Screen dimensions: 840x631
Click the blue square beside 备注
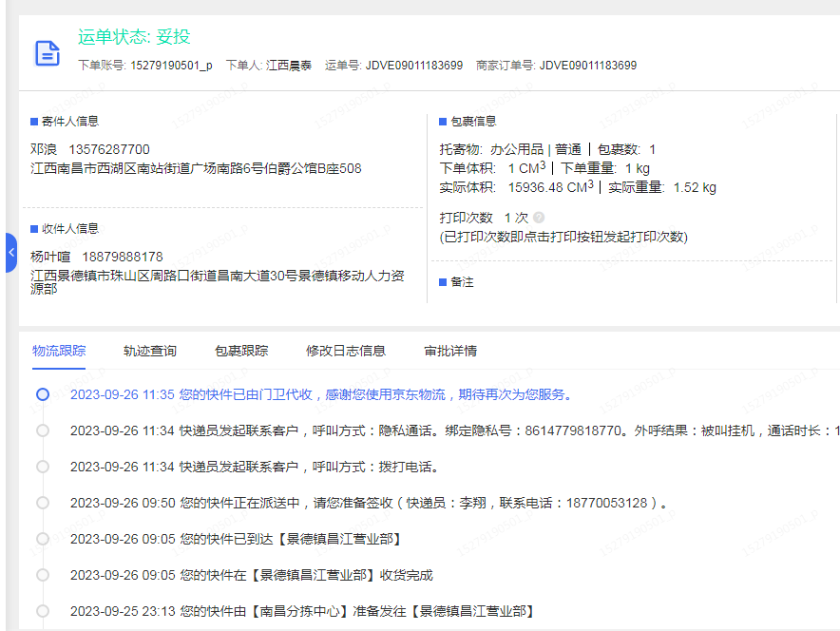443,283
